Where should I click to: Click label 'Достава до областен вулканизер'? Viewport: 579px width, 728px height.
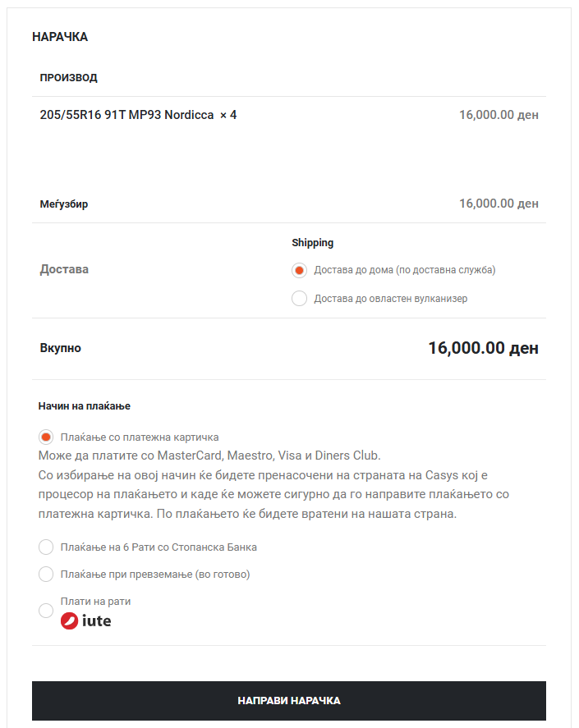click(x=391, y=299)
